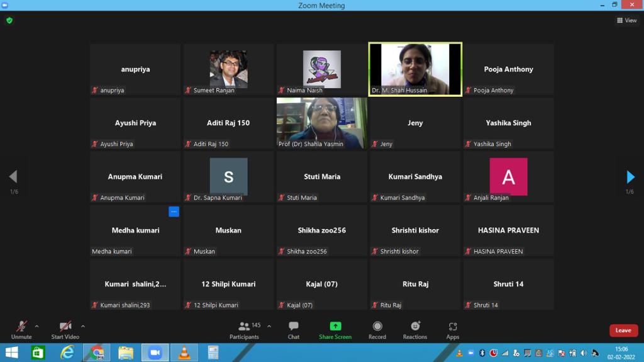Select Prof (Dr) Shahla Yasmin video tile
The height and width of the screenshot is (362, 644).
coord(322,123)
